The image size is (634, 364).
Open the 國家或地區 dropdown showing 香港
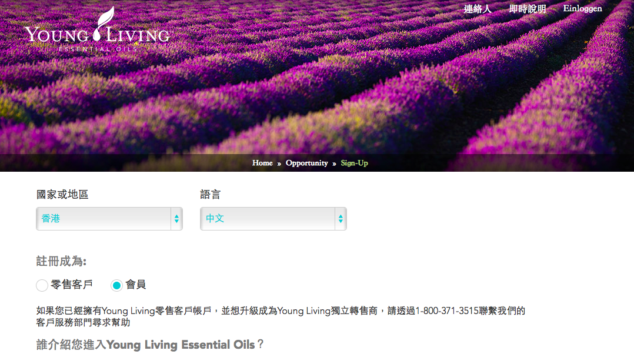click(x=109, y=219)
